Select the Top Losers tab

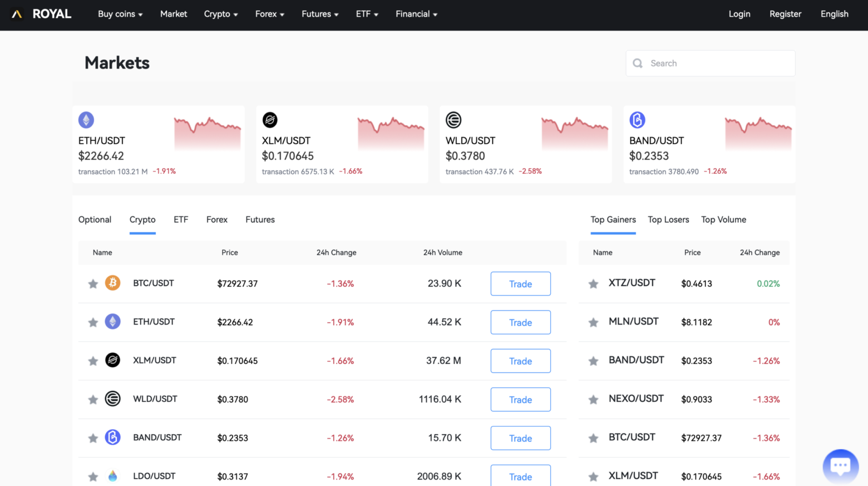(668, 219)
